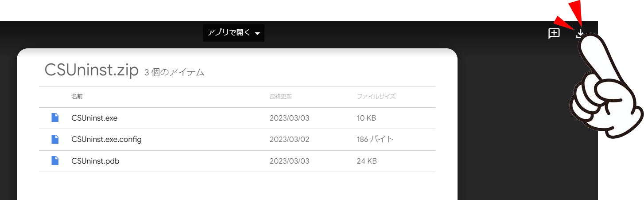Viewport: 644px width, 200px height.
Task: Select the CSUninst.exe.config file name
Action: click(106, 139)
